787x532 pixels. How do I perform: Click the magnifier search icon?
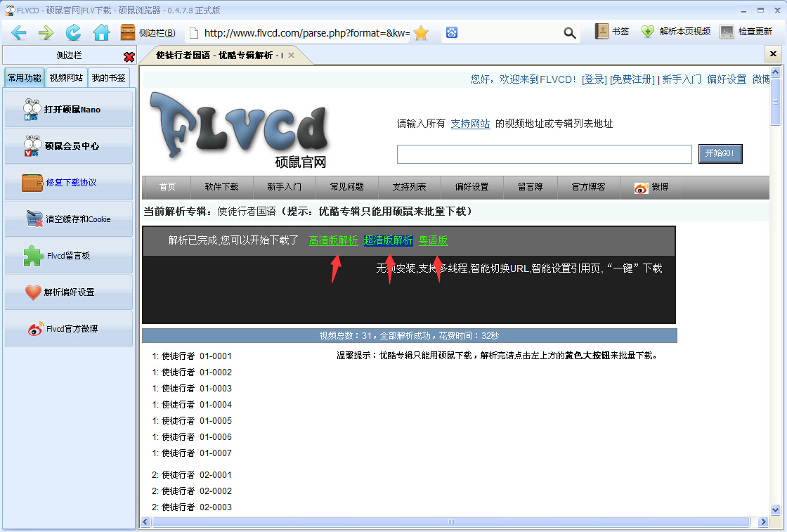tap(570, 33)
